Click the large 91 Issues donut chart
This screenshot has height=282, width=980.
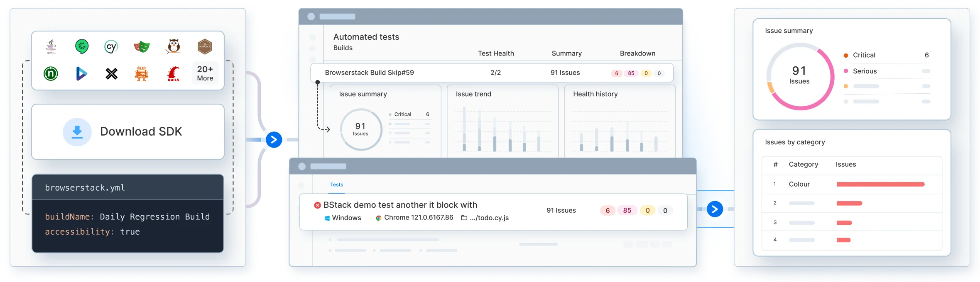[x=800, y=77]
